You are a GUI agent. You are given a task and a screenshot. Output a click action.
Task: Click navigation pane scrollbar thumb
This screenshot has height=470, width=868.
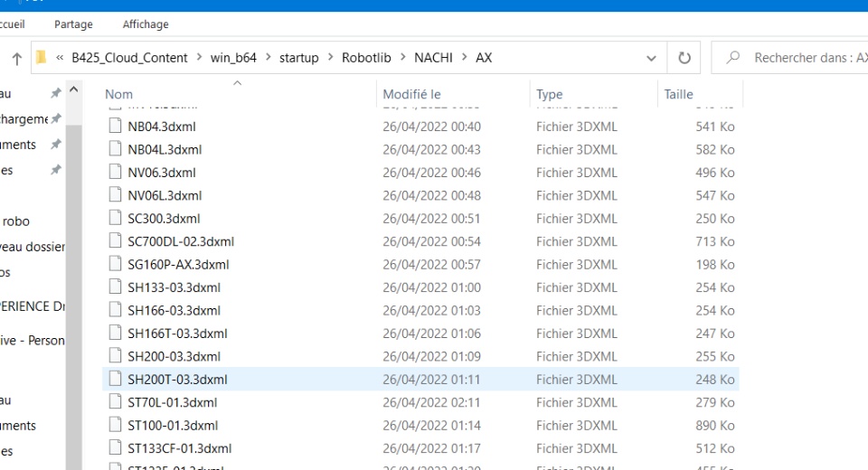click(x=73, y=298)
